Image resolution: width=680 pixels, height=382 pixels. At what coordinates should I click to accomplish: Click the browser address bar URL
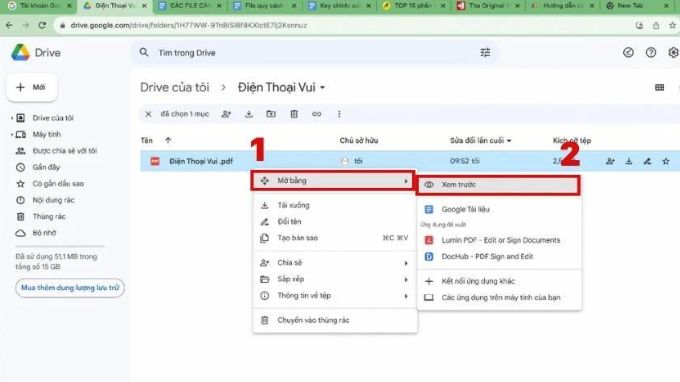pos(189,25)
